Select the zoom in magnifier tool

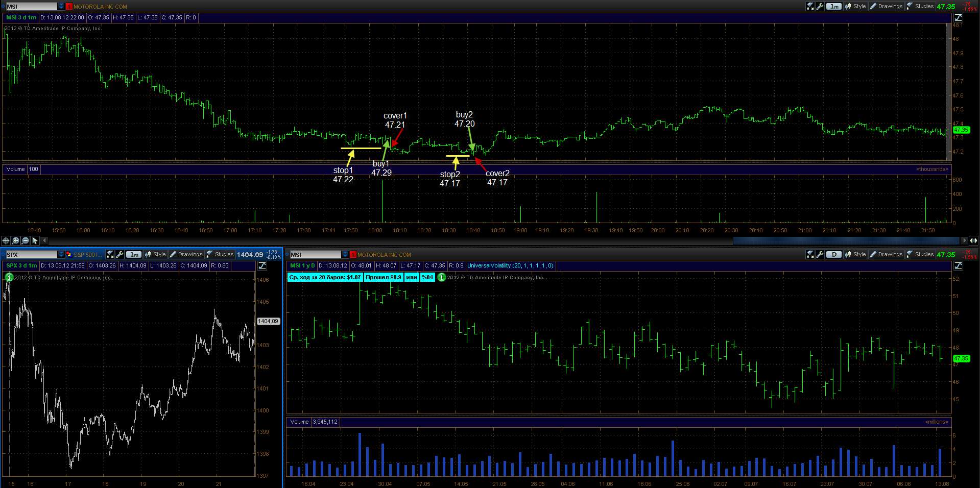15,240
